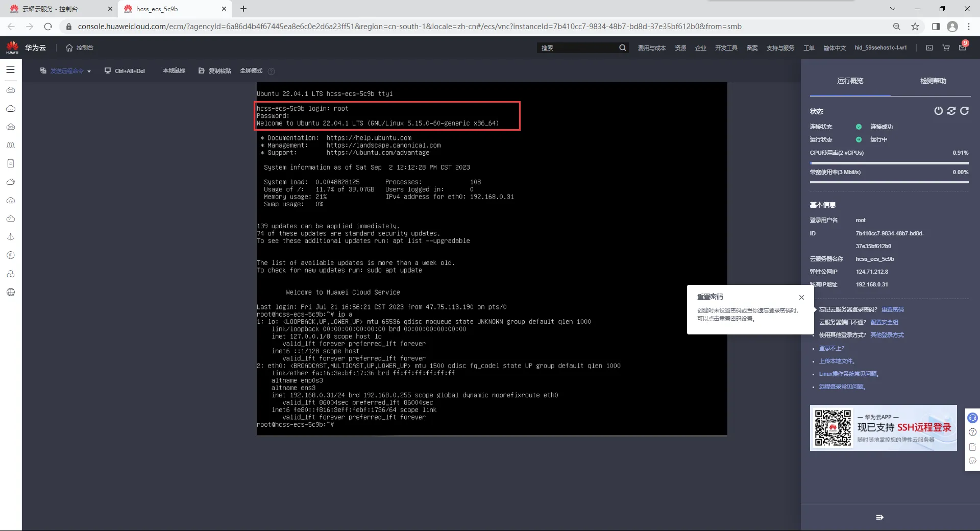Screen dimensions: 980x531
Task: Click the 华为云APP SSH远程登录 QR banner
Action: click(x=883, y=428)
